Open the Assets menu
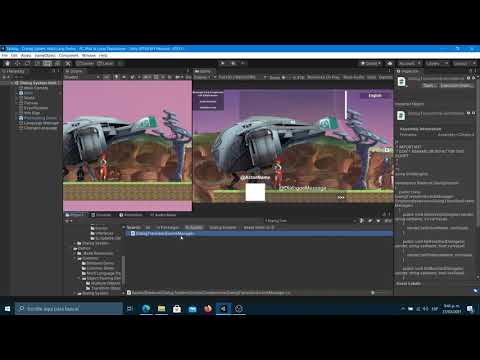The height and width of the screenshot is (360, 480). pos(26,55)
